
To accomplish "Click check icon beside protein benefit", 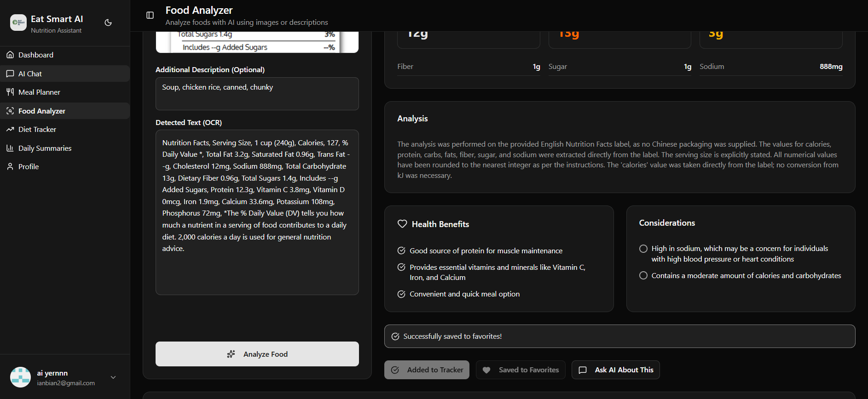I will [x=401, y=251].
